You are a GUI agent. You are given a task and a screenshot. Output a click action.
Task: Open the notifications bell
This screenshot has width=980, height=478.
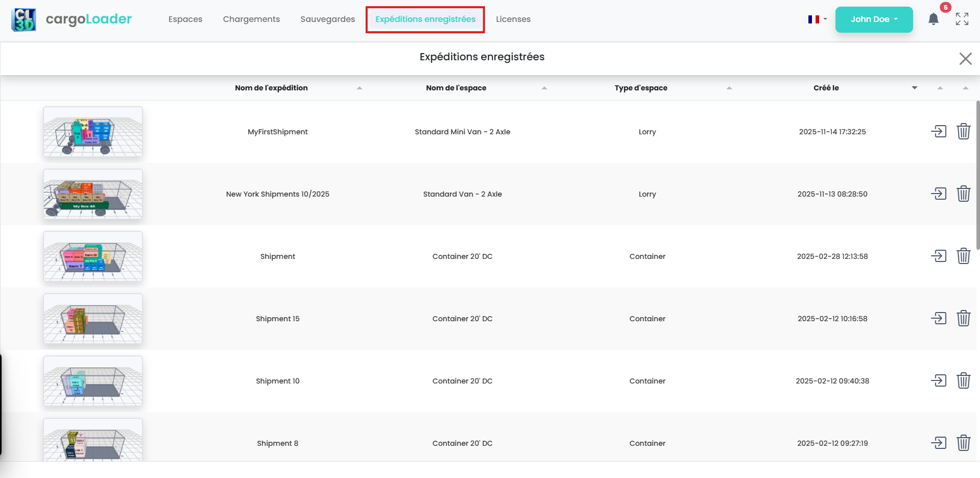pos(933,19)
